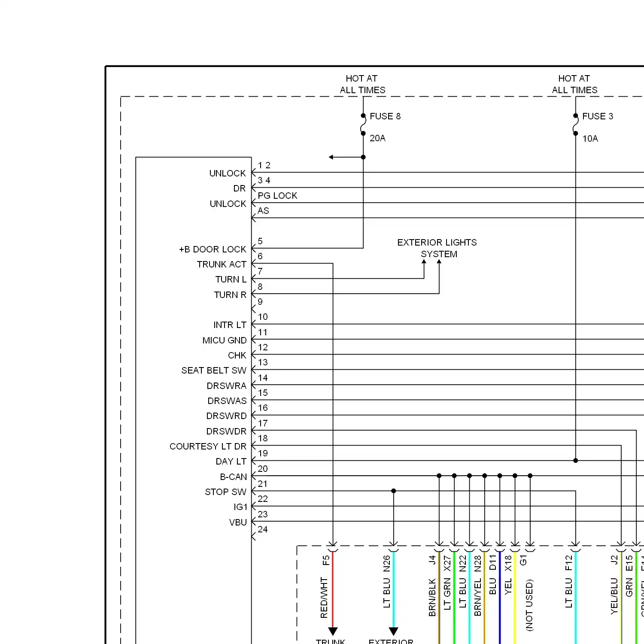
Task: Select the CHK terminal label
Action: 237,355
